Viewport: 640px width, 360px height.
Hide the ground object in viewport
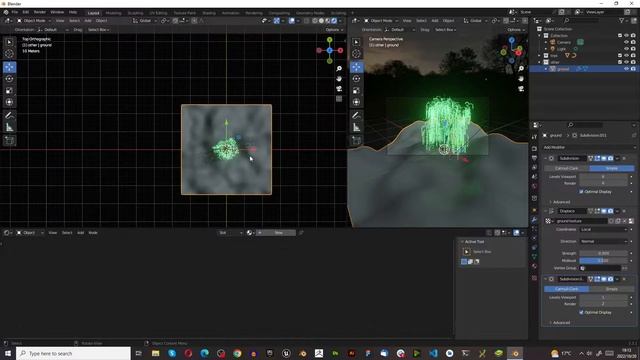point(626,69)
